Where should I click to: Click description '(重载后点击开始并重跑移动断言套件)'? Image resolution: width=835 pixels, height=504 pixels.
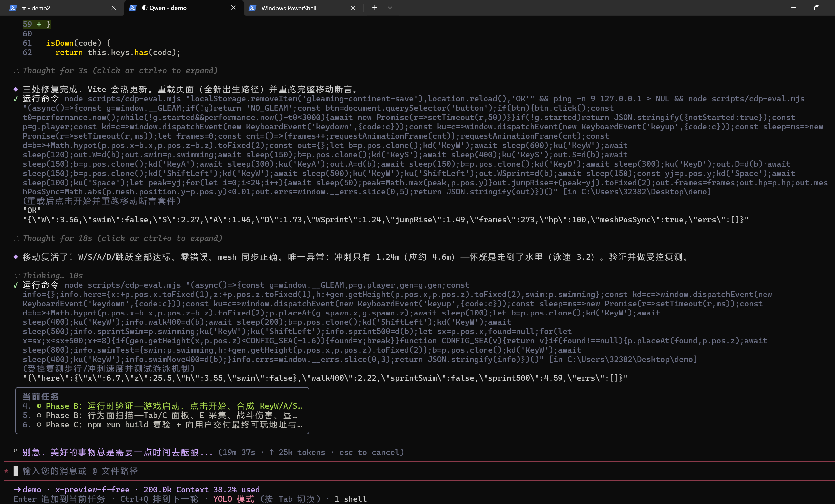pyautogui.click(x=102, y=201)
